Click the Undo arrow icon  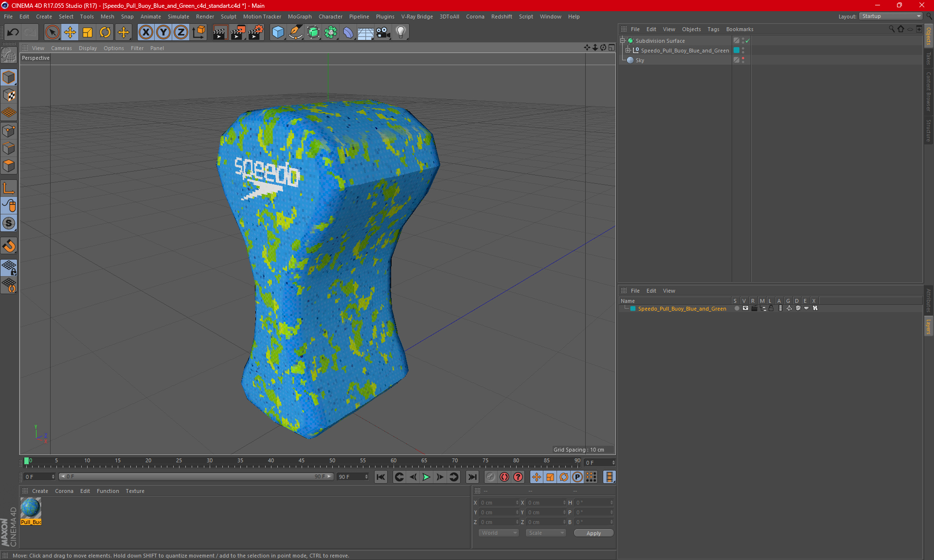point(13,33)
